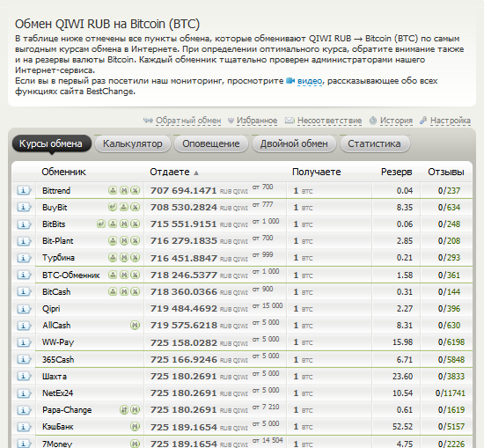The image size is (484, 448).
Task: Click the rate 719 484.4692 for Qipri
Action: coord(184,308)
